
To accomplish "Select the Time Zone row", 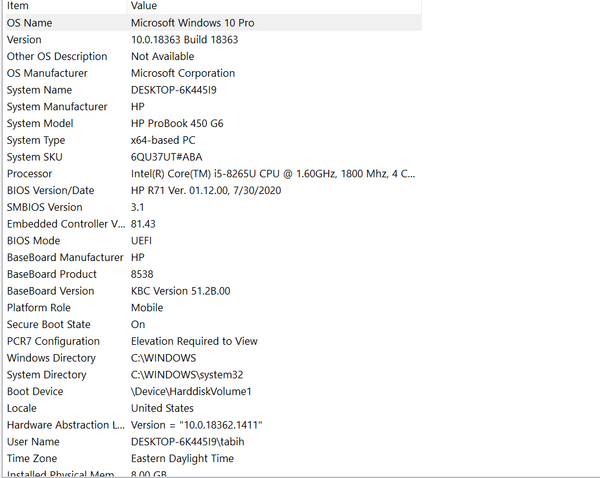I will (213, 458).
